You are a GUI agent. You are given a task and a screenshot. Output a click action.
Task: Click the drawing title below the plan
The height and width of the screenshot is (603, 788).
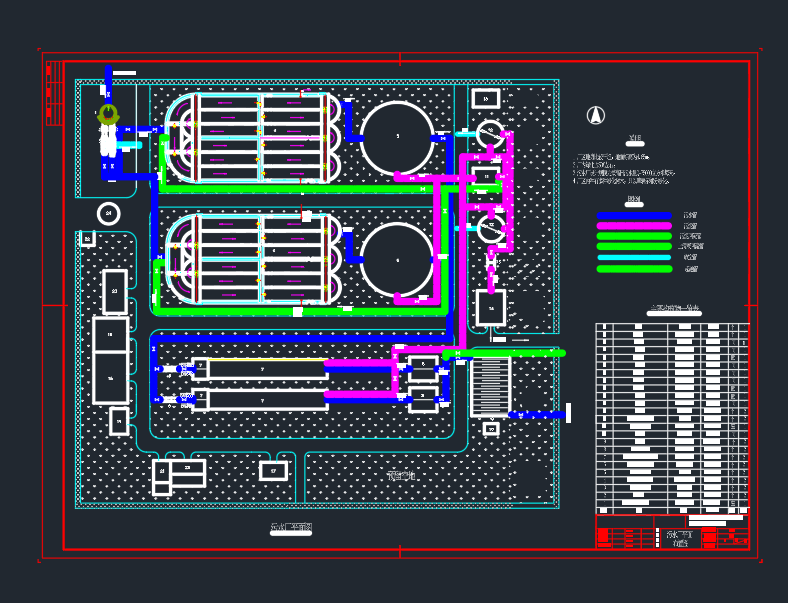tap(291, 528)
